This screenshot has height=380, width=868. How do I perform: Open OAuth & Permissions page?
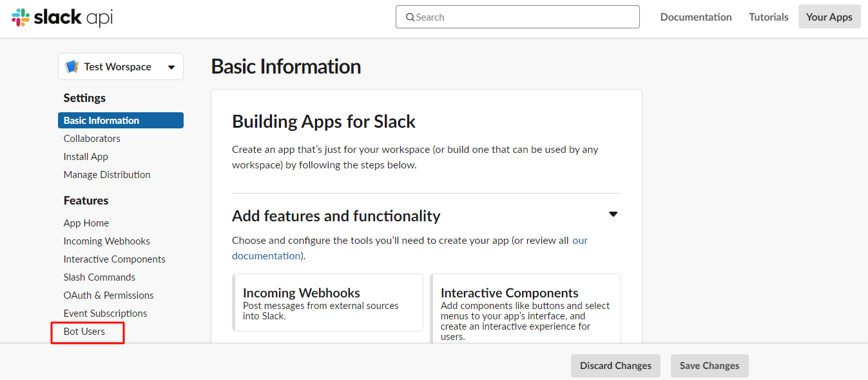click(x=108, y=295)
